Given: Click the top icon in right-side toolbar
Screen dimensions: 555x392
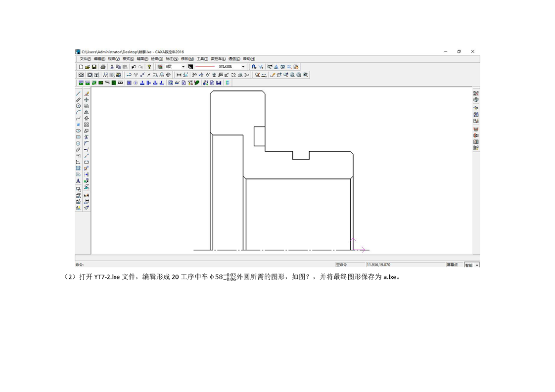Looking at the screenshot, I should (476, 93).
